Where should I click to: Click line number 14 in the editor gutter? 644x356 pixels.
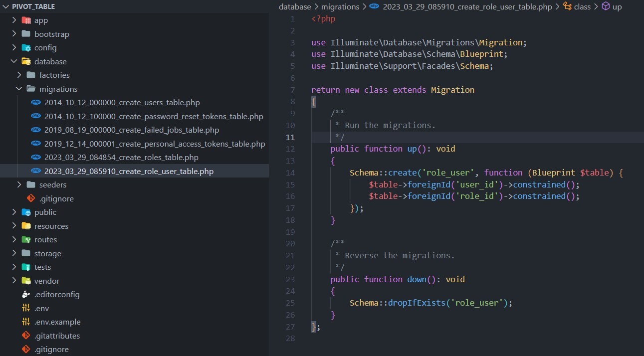(290, 173)
